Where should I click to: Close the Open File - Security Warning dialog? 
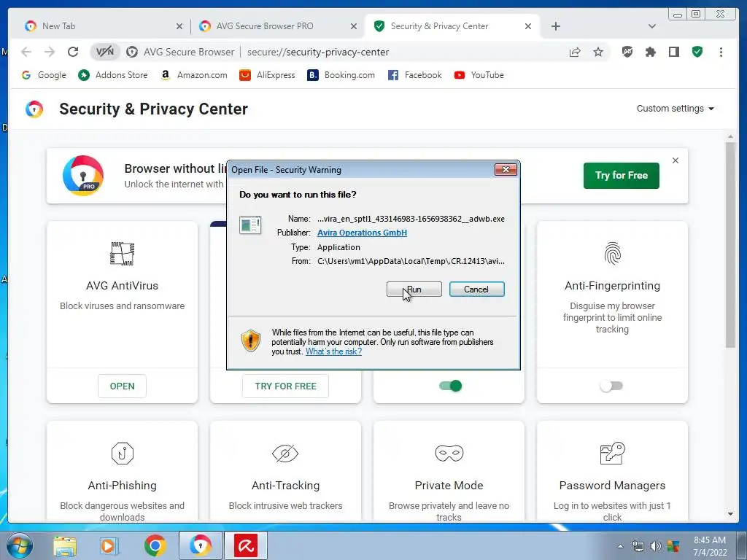(506, 169)
